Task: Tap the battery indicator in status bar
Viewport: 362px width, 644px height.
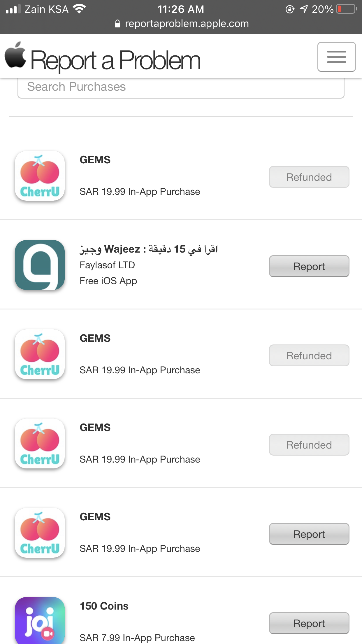Action: coord(346,9)
